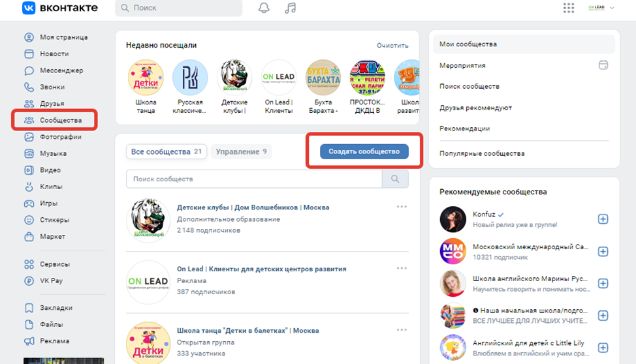
Task: Open Друзья рекомендуют in right menu
Action: pyautogui.click(x=475, y=108)
